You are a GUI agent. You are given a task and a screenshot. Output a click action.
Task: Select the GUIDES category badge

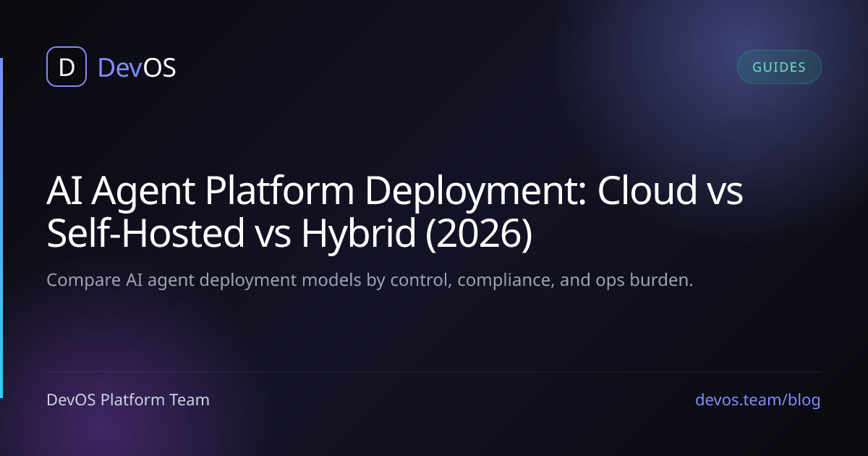click(779, 67)
